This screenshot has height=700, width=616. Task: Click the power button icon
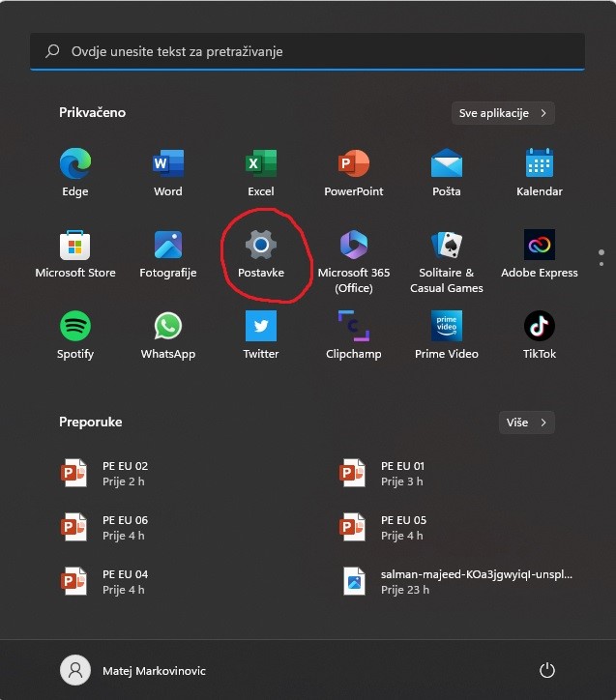point(546,670)
